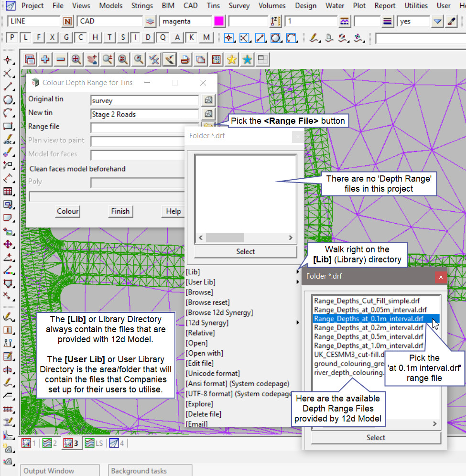This screenshot has width=466, height=476.
Task: Toggle the G snap button
Action: [66, 38]
